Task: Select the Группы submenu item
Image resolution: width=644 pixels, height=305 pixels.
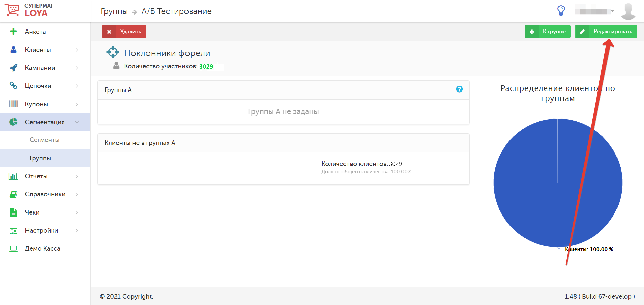Action: pos(45,158)
